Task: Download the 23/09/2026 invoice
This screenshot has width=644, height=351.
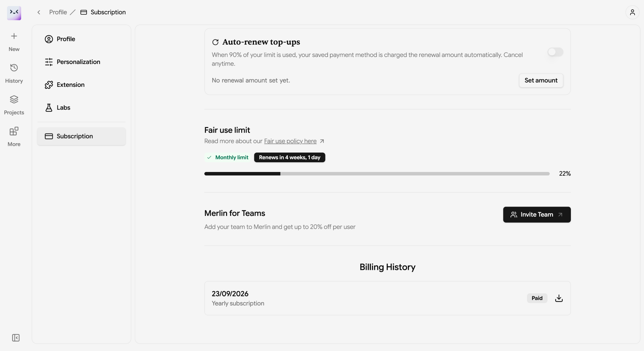Action: 559,298
